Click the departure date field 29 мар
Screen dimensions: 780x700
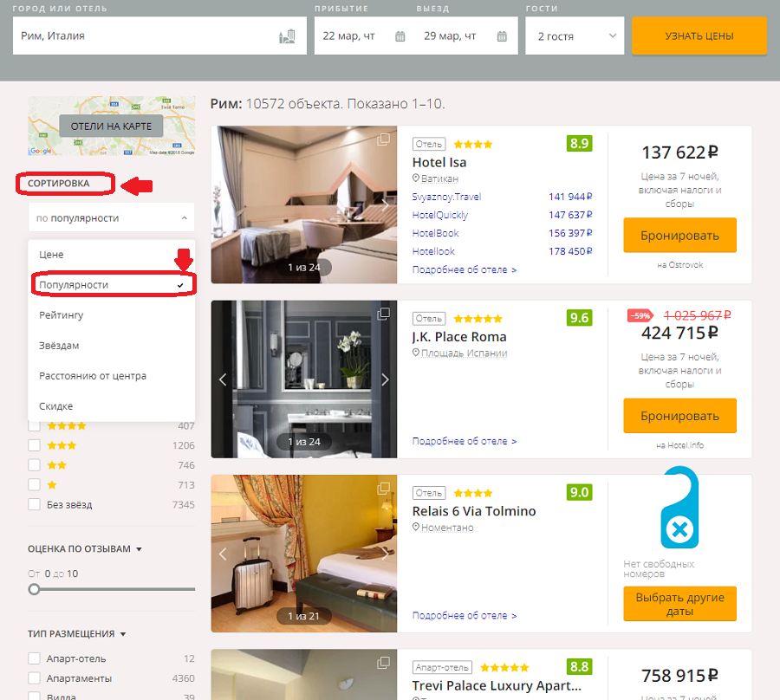tap(466, 36)
